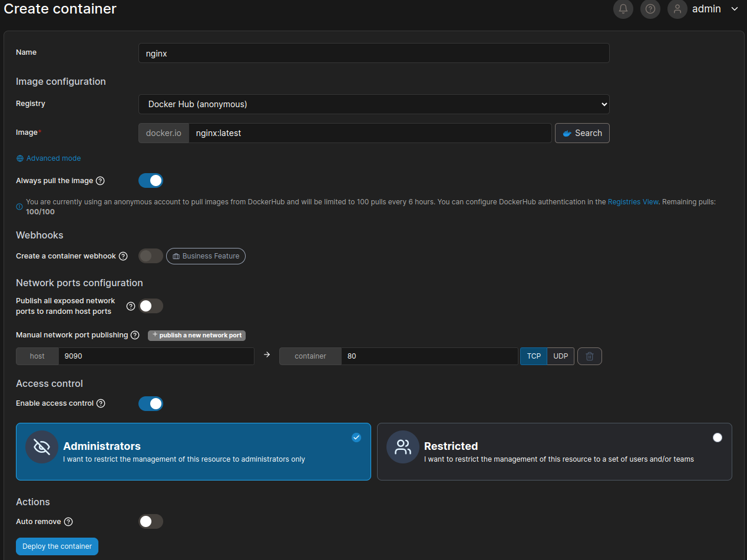Toggle Create a container webhook switch
The width and height of the screenshot is (747, 560).
[151, 256]
